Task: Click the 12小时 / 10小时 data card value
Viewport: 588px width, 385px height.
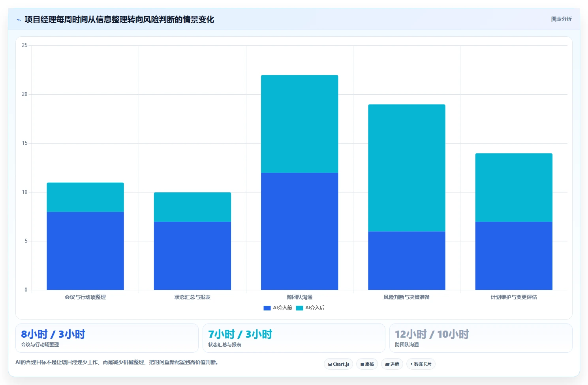Action: pyautogui.click(x=432, y=334)
